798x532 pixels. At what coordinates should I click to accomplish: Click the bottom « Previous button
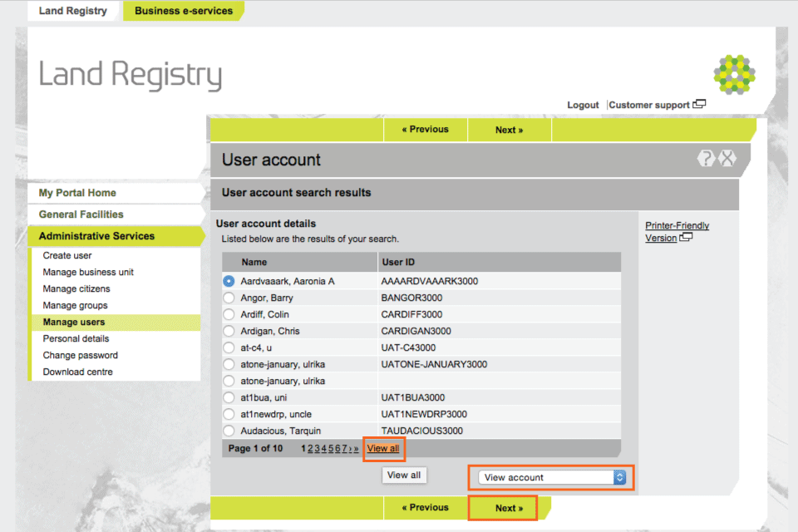[426, 508]
